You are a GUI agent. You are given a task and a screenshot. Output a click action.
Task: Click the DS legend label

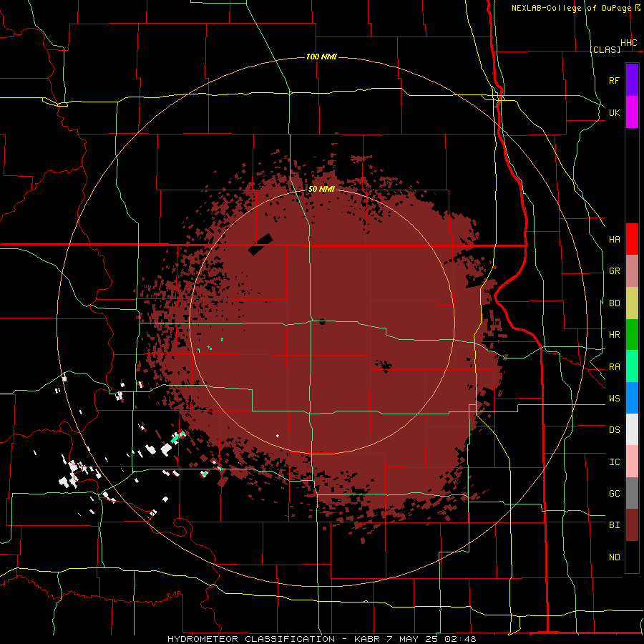pos(615,430)
